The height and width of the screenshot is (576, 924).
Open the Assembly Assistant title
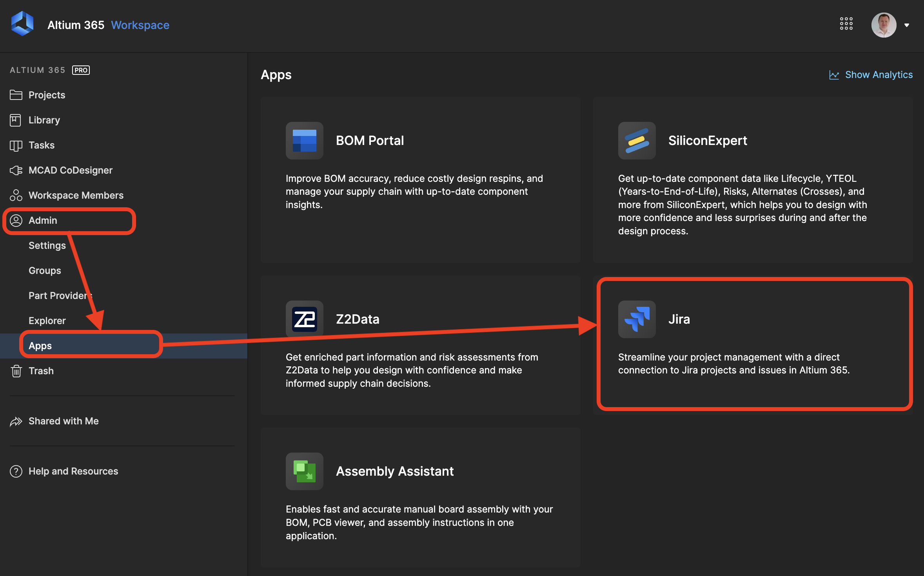(x=395, y=471)
